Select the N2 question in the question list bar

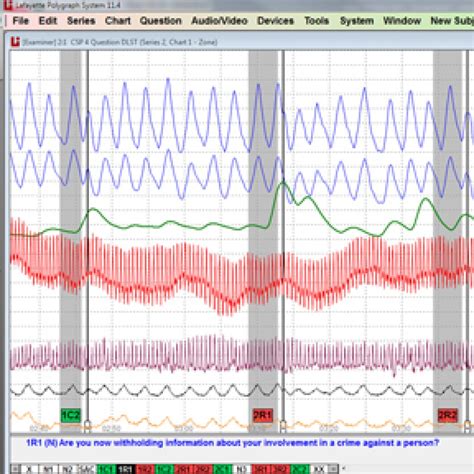(x=68, y=469)
